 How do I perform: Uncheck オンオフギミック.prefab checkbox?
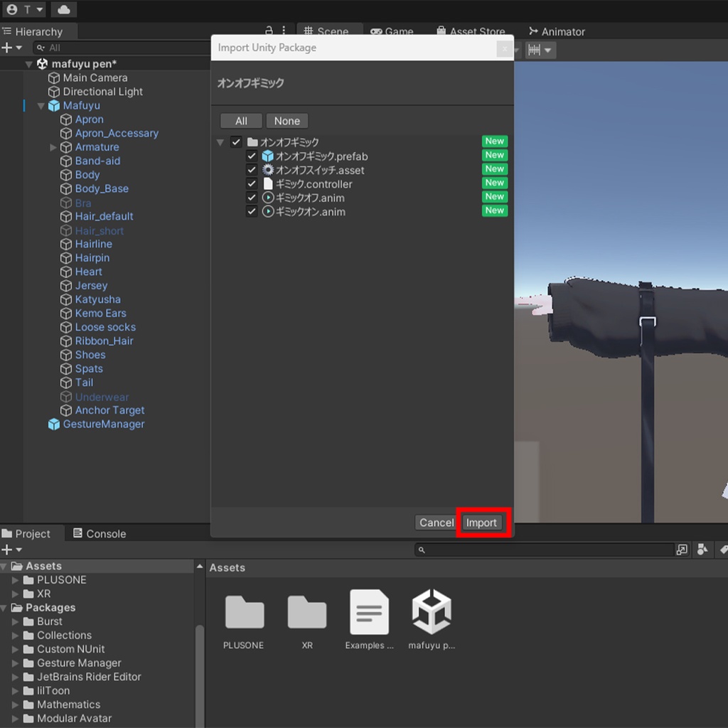coord(252,156)
